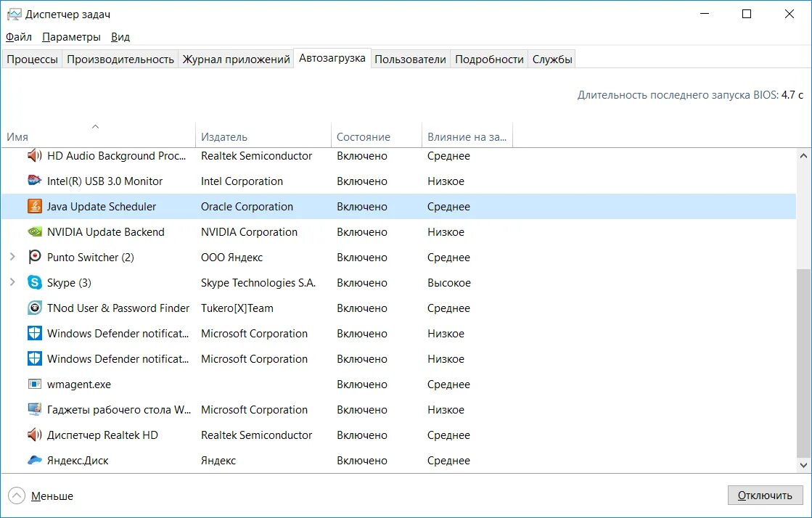Click the Skype icon
This screenshot has height=518, width=812.
[x=34, y=282]
